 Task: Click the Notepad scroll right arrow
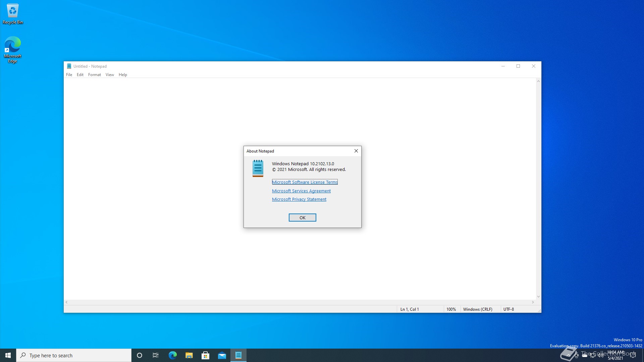533,302
